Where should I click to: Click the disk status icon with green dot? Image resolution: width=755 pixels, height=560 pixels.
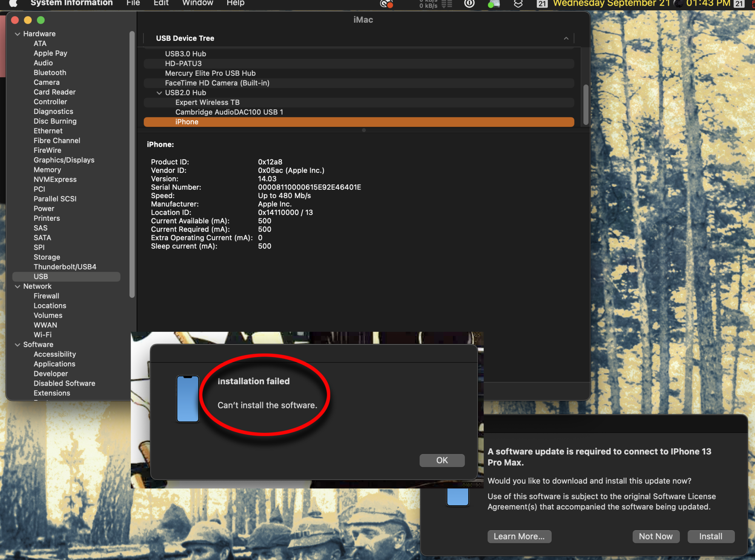click(494, 4)
